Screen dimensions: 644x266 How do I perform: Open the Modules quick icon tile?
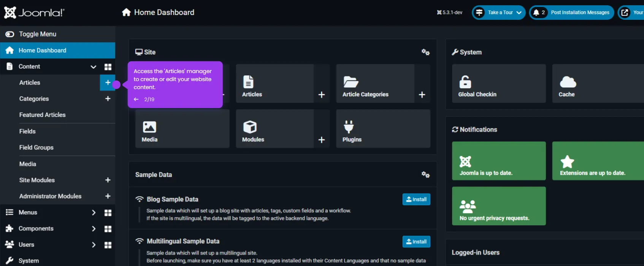click(275, 129)
